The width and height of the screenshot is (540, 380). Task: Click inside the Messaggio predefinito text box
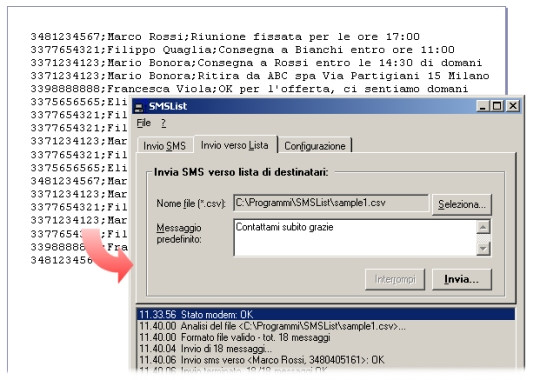tap(355, 238)
